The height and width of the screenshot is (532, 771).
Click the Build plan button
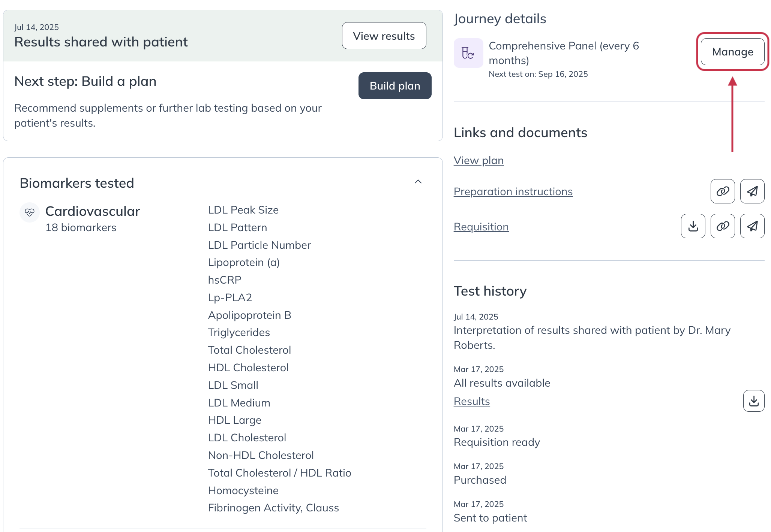[x=394, y=86]
